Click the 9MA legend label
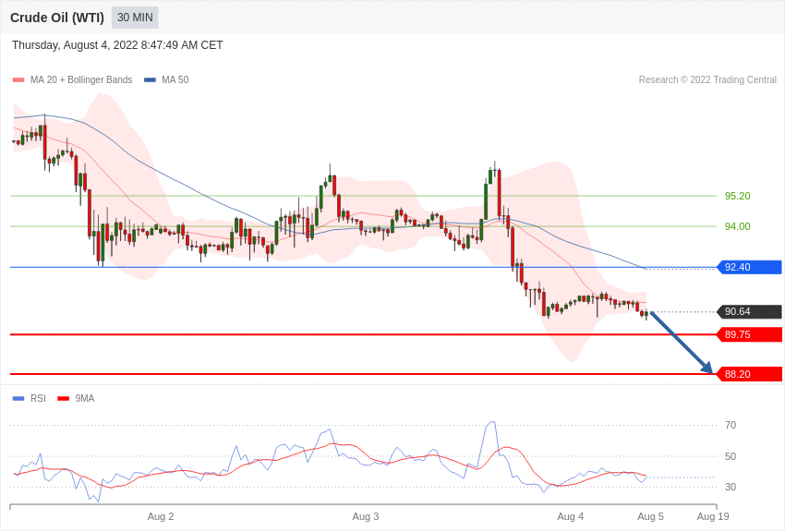 coord(85,398)
